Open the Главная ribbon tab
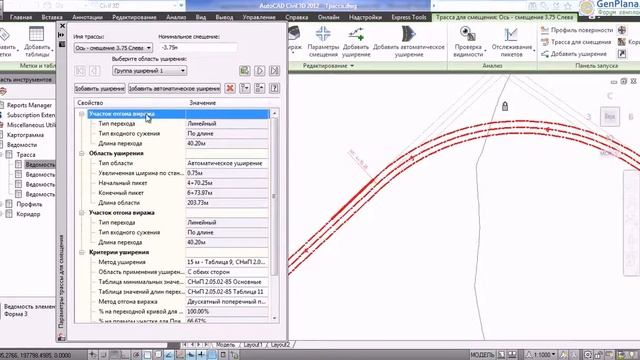This screenshot has height=360, width=640. coord(21,17)
